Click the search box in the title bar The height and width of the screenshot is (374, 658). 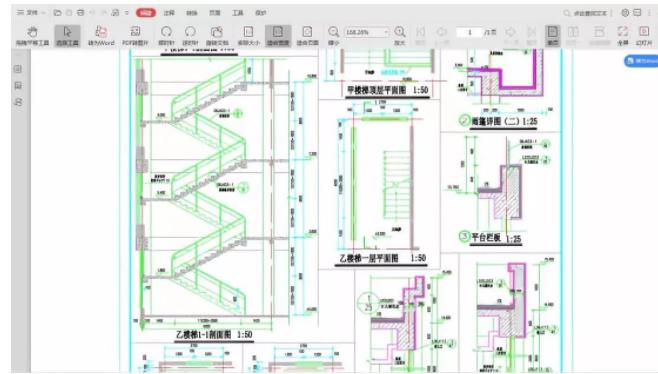tap(586, 13)
